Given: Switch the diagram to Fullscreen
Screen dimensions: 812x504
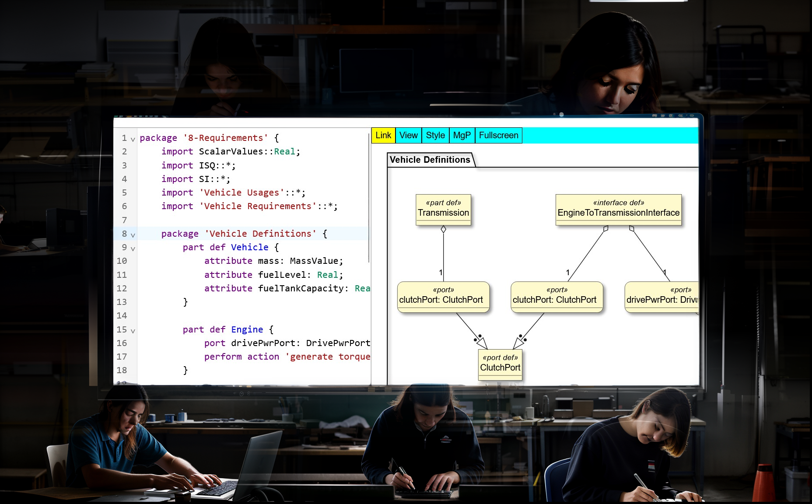Looking at the screenshot, I should pos(498,135).
